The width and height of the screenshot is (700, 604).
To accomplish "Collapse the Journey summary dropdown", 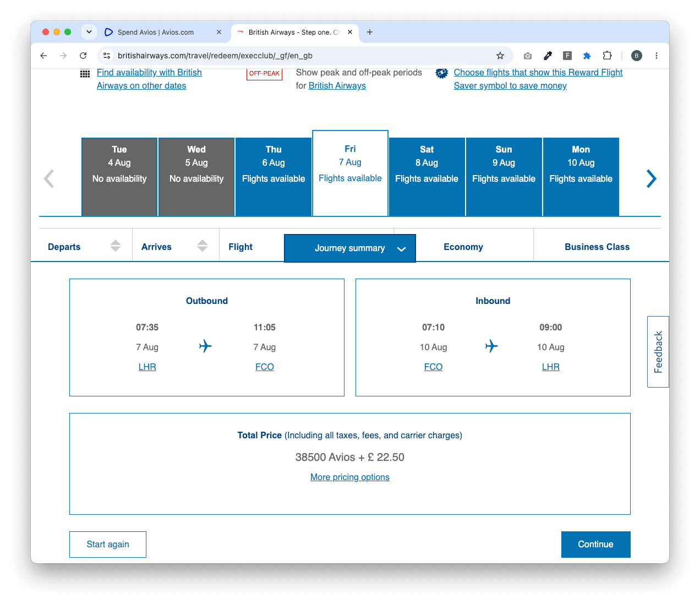I will tap(350, 248).
